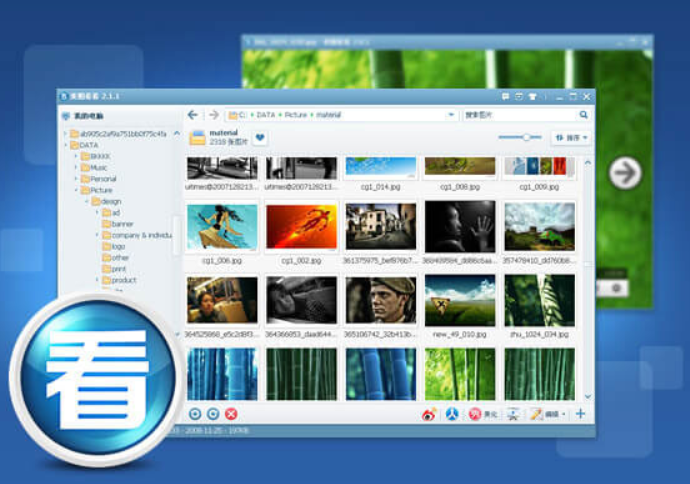Click the thumbnail size slider handle
Image resolution: width=690 pixels, height=484 pixels.
(526, 137)
